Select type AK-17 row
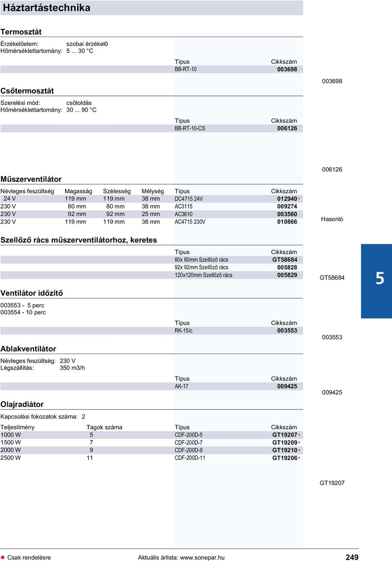This screenshot has width=392, height=561. click(151, 386)
